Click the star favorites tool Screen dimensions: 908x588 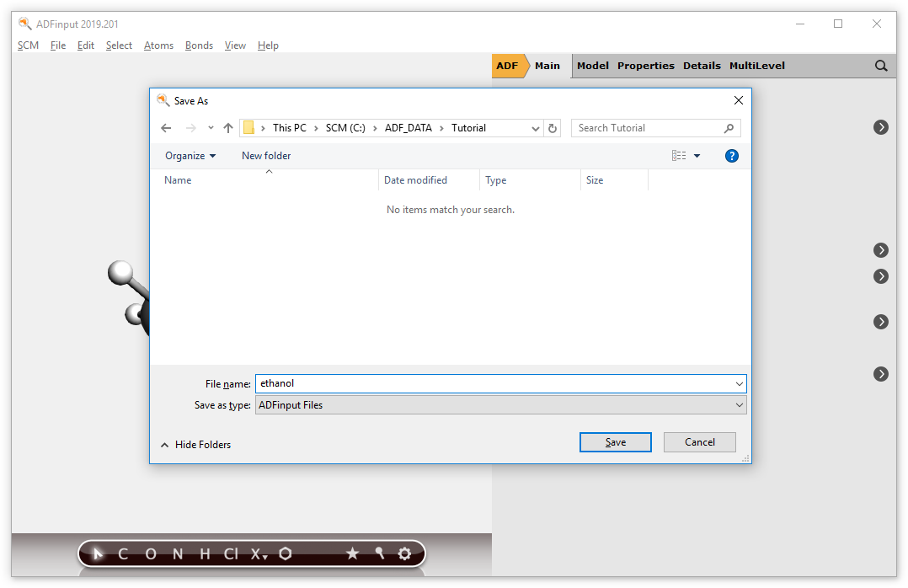[352, 553]
